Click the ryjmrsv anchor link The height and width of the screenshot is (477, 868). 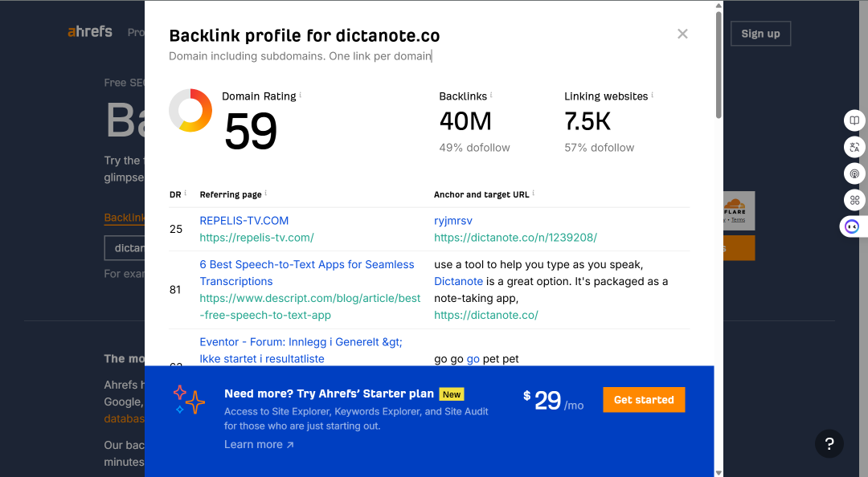pos(452,220)
